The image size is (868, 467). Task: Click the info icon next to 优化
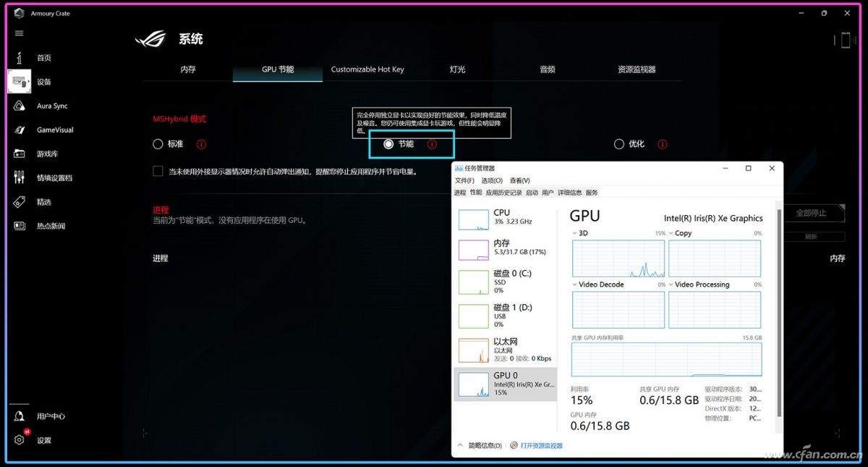(x=662, y=144)
